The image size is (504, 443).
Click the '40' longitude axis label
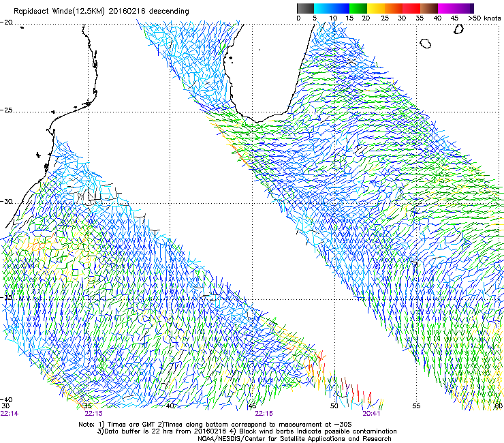coord(170,406)
